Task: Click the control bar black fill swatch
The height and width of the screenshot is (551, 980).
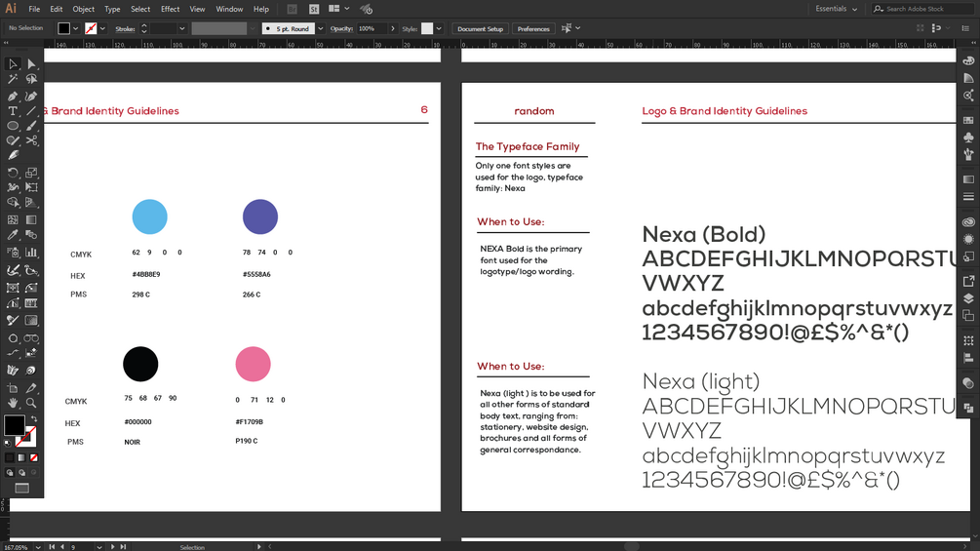Action: tap(63, 28)
